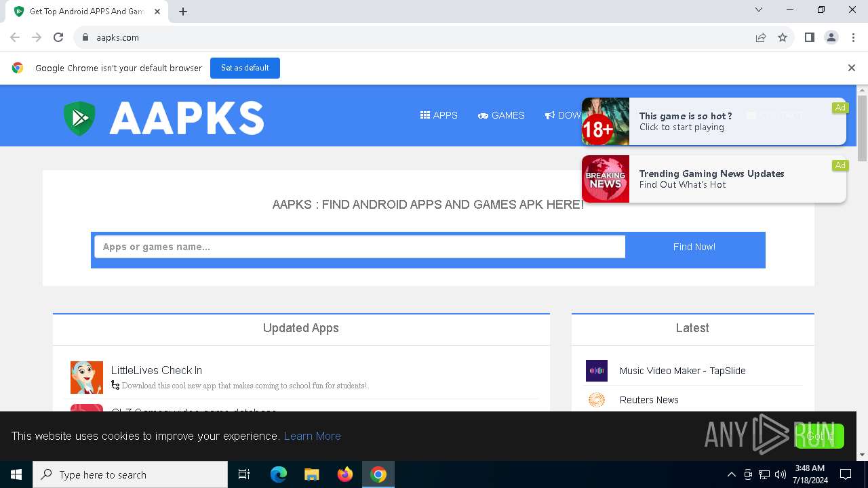868x488 pixels.
Task: Click the padlock site info icon
Action: [85, 37]
